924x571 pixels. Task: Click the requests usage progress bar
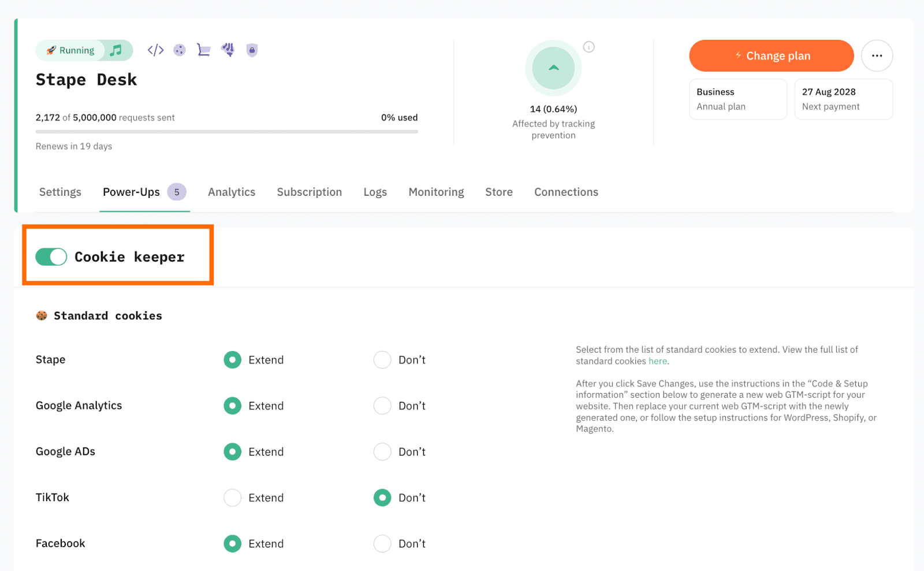pyautogui.click(x=226, y=132)
